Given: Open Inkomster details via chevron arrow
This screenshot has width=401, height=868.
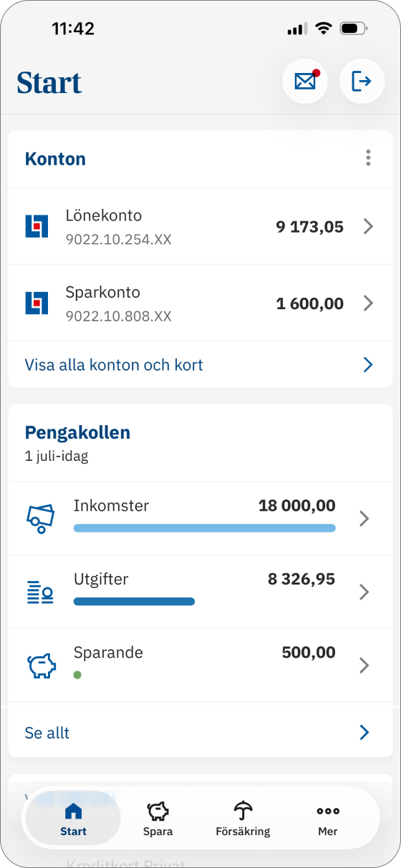Looking at the screenshot, I should (x=364, y=519).
